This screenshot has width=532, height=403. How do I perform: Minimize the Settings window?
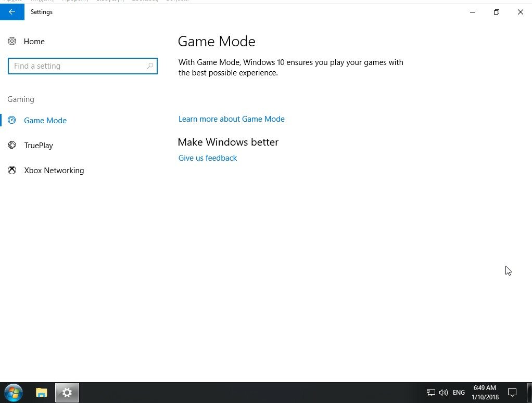pos(473,12)
